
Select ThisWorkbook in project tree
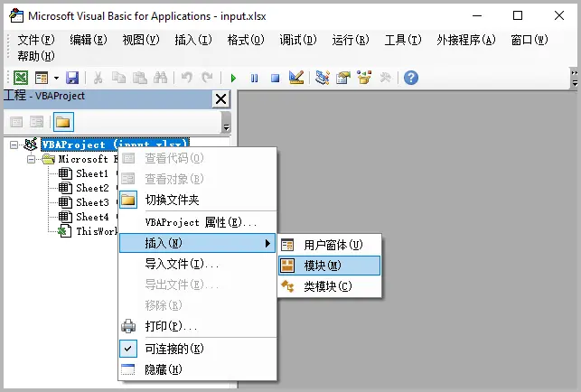point(97,231)
